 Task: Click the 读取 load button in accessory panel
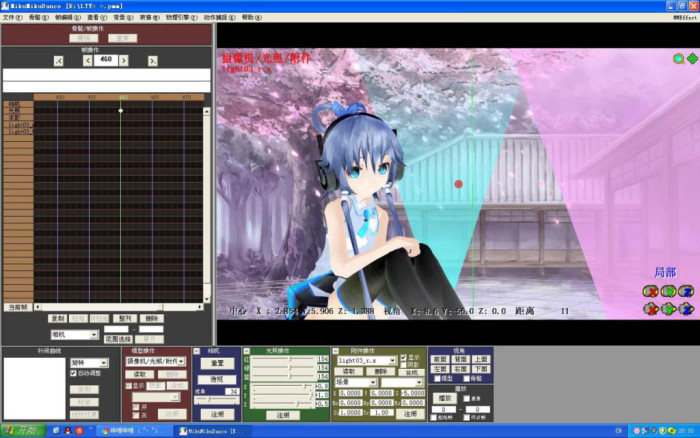click(x=349, y=371)
